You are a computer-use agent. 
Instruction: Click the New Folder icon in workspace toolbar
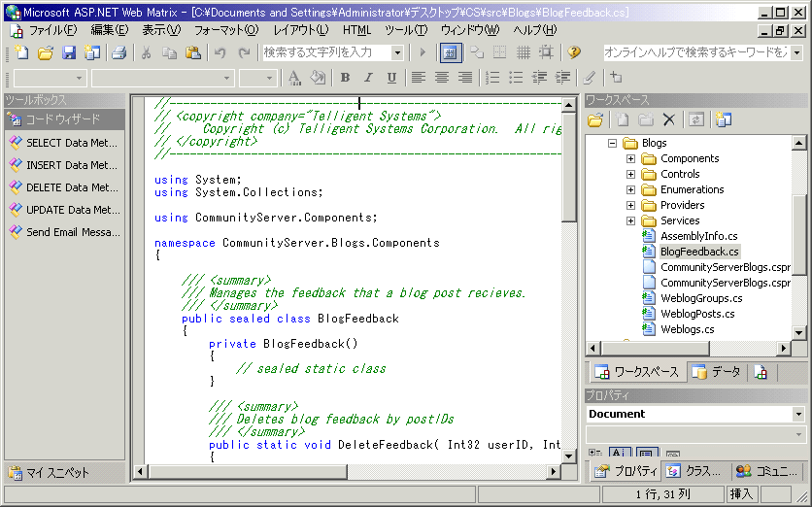(x=646, y=119)
